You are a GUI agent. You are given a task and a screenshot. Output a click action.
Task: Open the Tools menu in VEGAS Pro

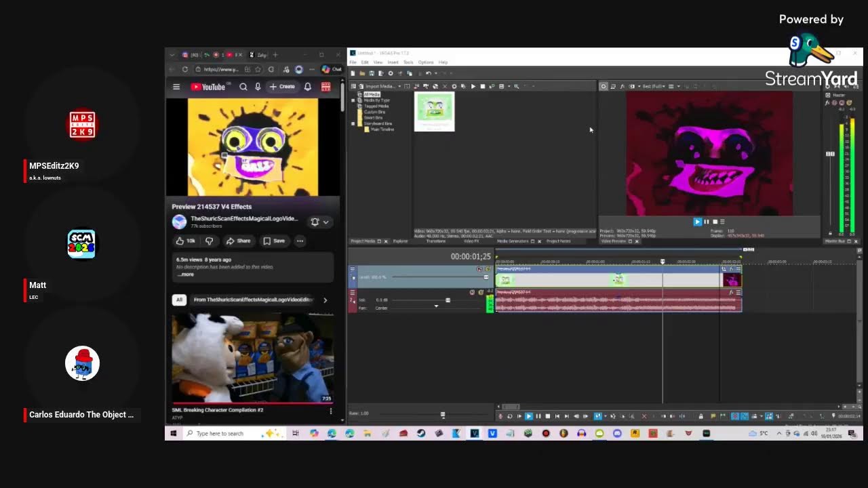coord(408,62)
